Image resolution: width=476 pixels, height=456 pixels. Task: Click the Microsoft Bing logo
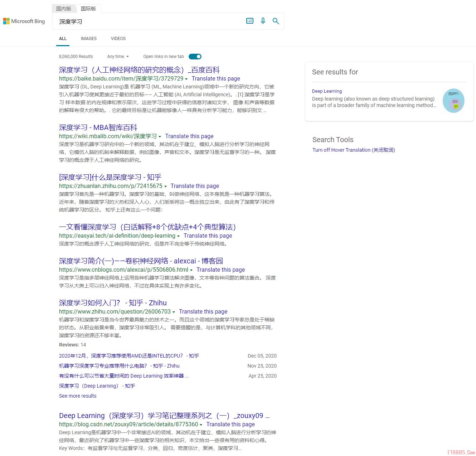(24, 21)
